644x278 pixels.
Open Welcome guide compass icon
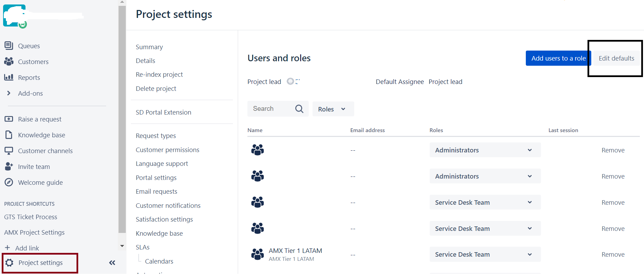click(9, 182)
